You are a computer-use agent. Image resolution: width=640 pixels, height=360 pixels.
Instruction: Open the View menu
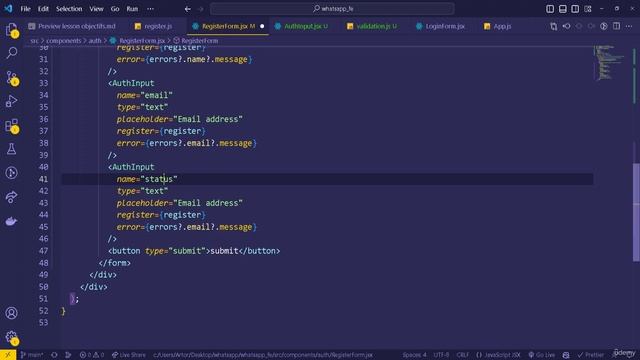[x=96, y=9]
